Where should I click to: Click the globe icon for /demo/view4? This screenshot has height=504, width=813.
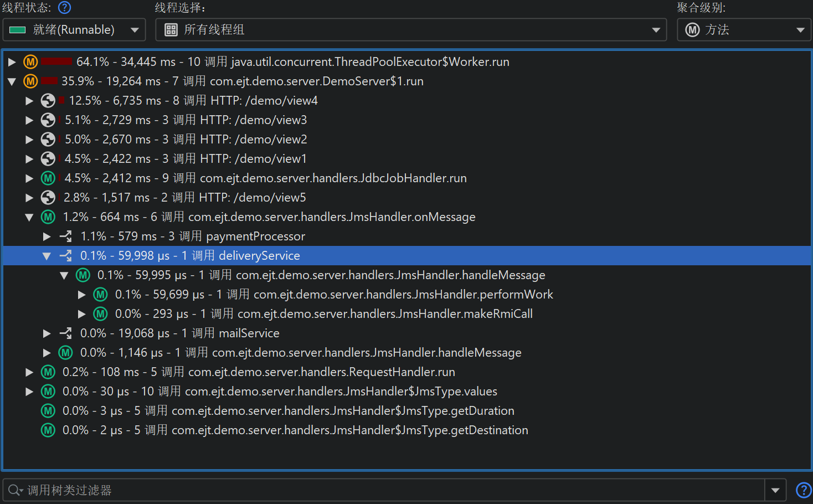coord(48,101)
